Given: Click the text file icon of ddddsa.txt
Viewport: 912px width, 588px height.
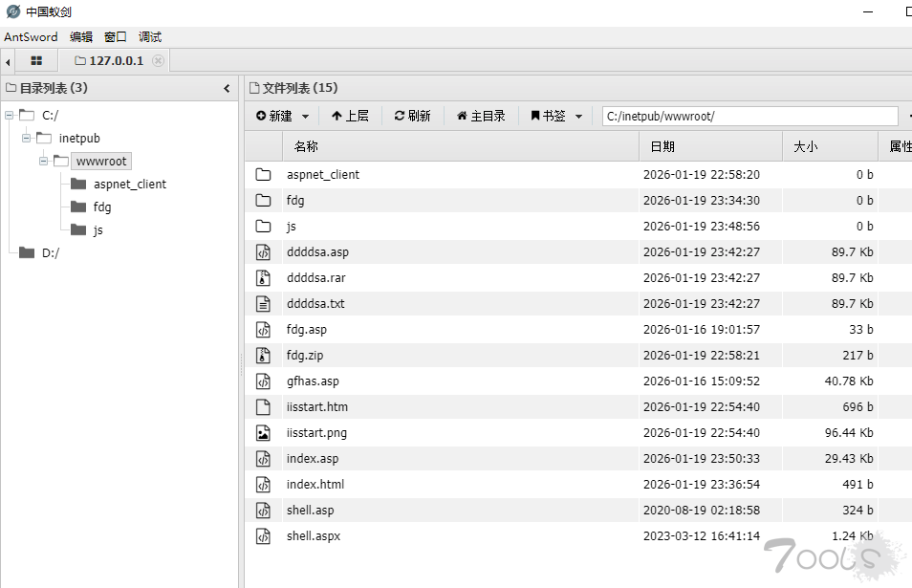Looking at the screenshot, I should 263,304.
